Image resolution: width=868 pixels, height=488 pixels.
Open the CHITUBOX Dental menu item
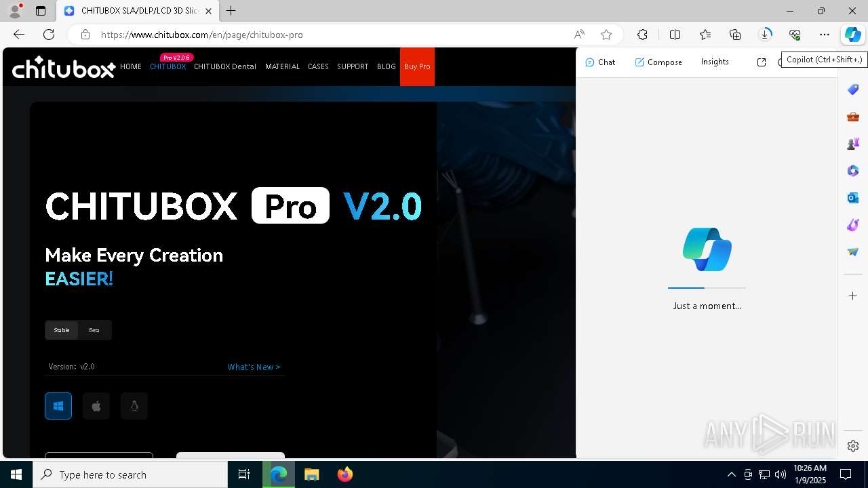(225, 66)
